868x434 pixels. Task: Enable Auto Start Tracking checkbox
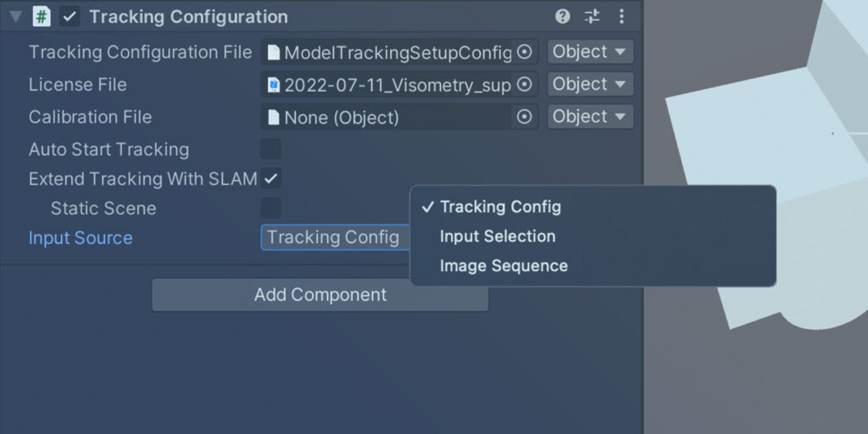coord(271,149)
